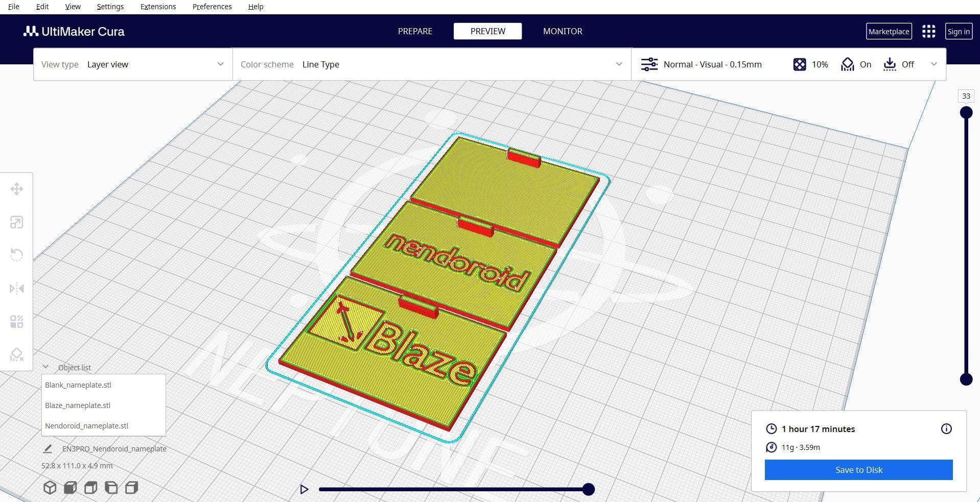The image size is (980, 502).
Task: Switch to top camera view cube
Action: tap(90, 488)
